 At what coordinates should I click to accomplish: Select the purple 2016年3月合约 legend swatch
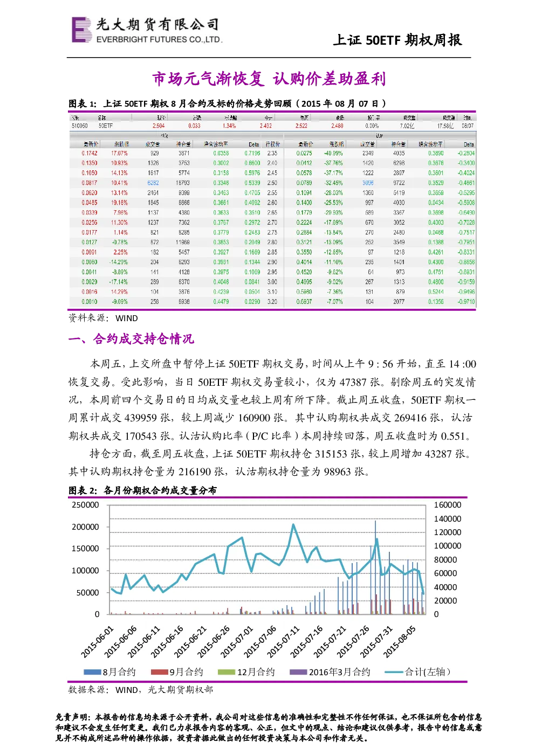298,672
